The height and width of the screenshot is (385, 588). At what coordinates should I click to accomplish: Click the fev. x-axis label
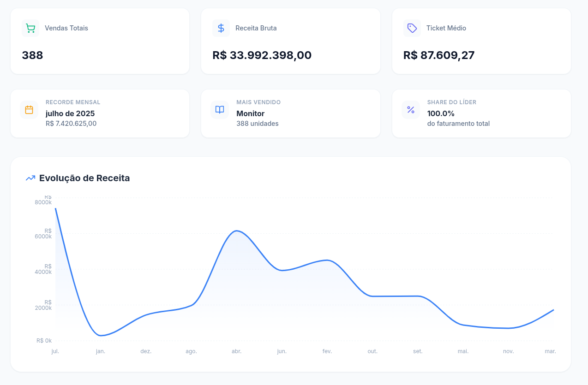pyautogui.click(x=327, y=351)
